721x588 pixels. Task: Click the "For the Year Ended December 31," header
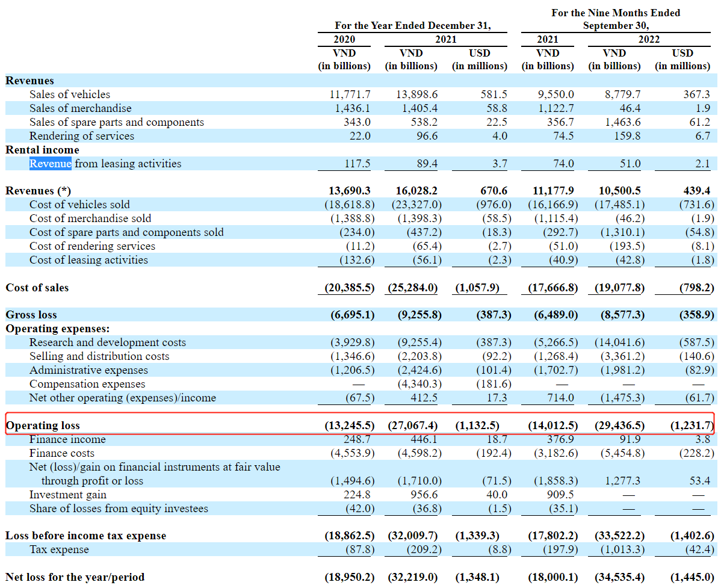coord(412,26)
